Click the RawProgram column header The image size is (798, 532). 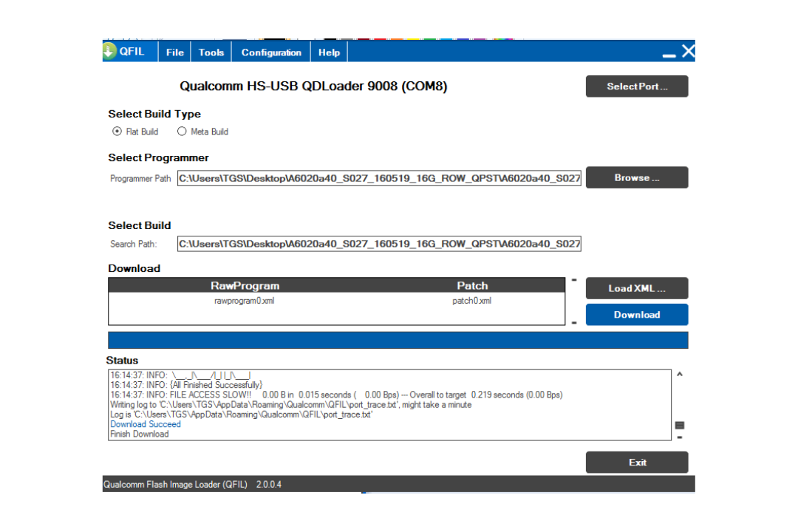(x=245, y=286)
